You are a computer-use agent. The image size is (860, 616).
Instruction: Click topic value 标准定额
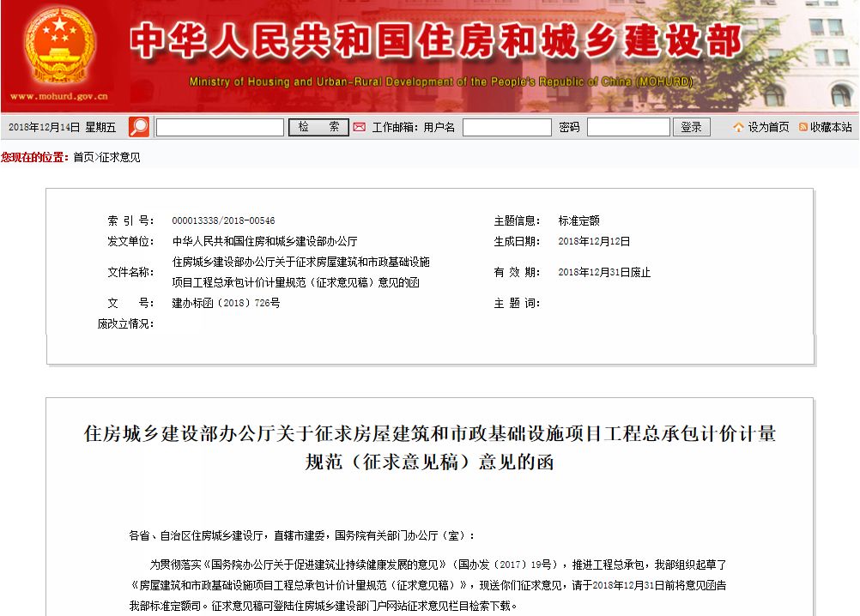[x=578, y=220]
